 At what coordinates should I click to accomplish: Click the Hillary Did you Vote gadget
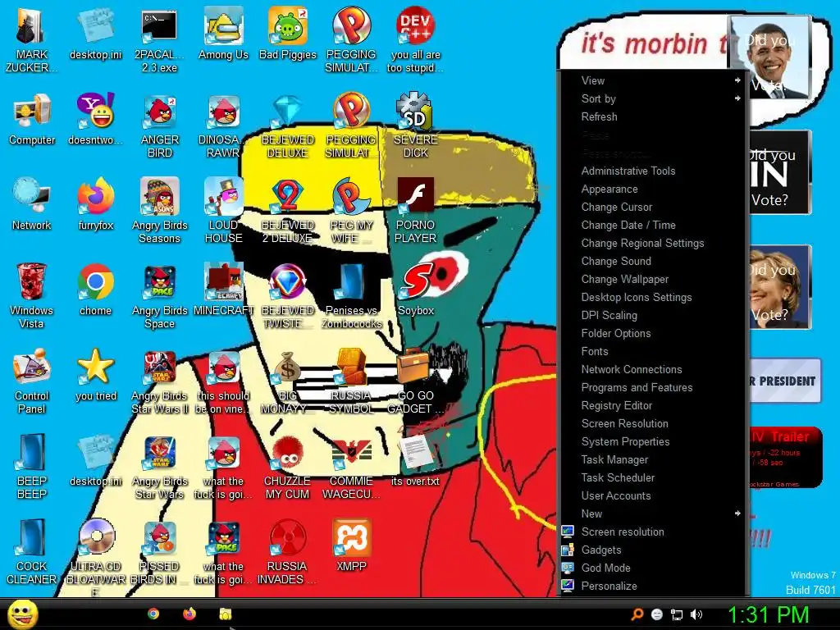point(780,287)
